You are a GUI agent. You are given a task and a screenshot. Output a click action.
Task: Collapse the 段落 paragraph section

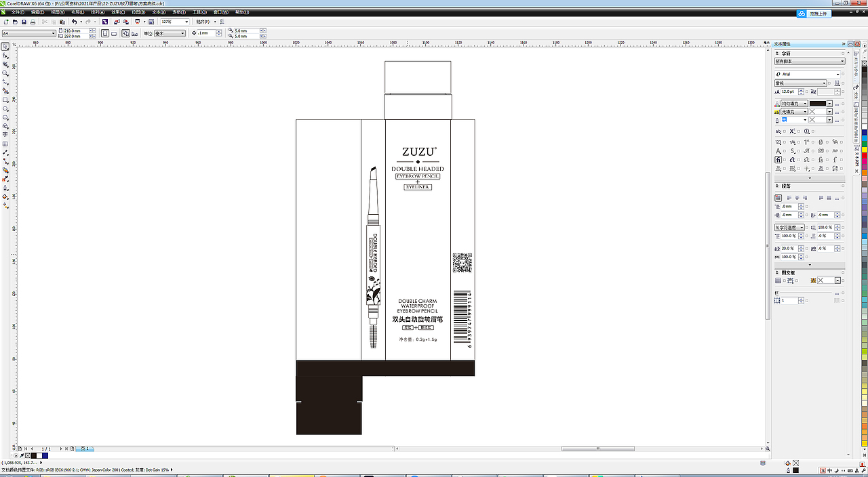(x=777, y=186)
